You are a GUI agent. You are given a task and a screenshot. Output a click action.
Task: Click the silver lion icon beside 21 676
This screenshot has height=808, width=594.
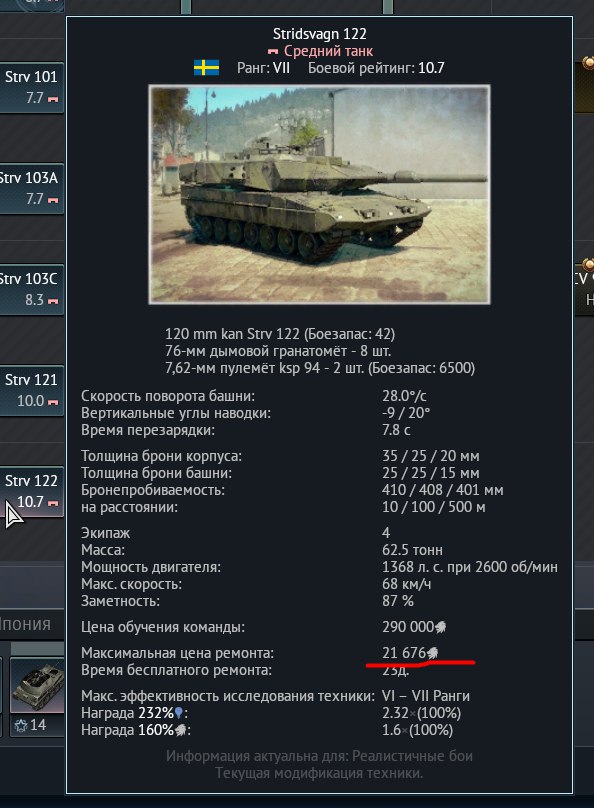[433, 653]
